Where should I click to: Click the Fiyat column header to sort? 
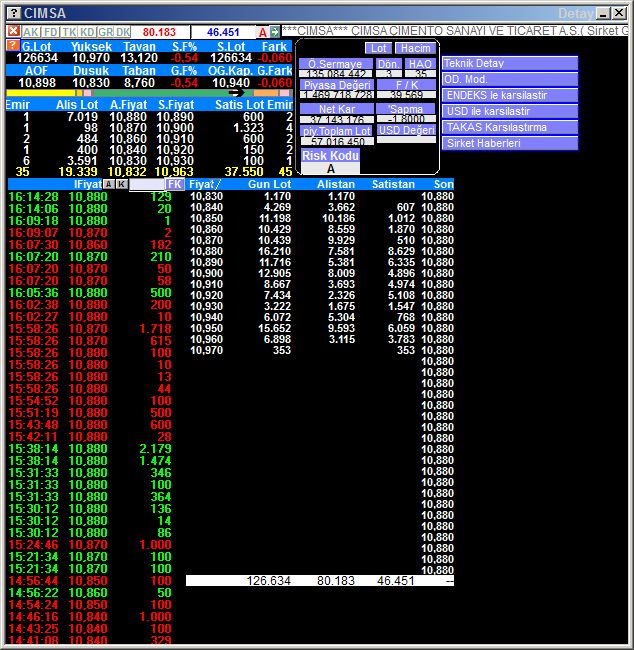(x=205, y=184)
